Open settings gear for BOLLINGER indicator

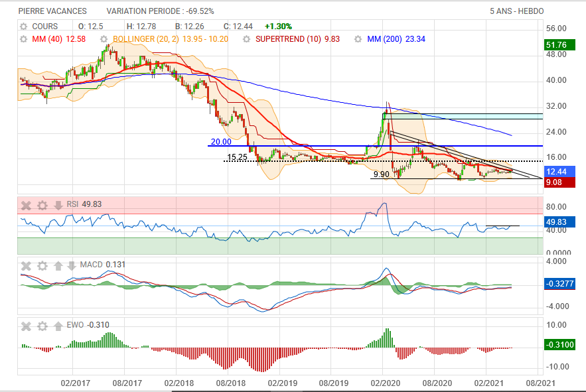tap(104, 39)
